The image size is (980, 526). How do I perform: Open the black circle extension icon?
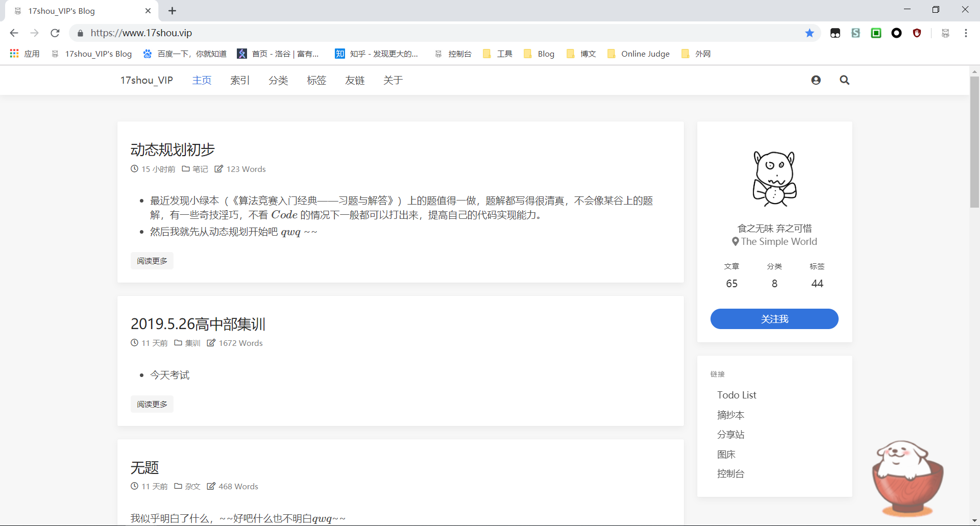pyautogui.click(x=897, y=33)
